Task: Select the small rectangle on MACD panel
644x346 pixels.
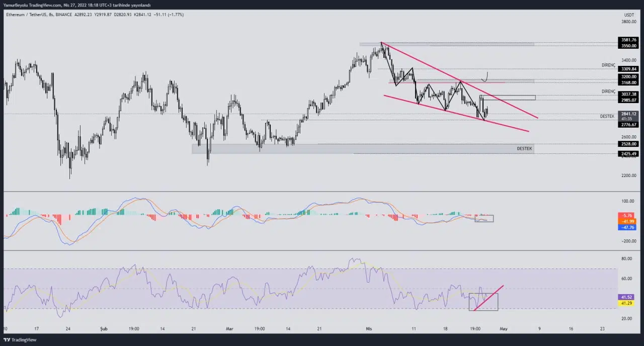Action: point(484,218)
